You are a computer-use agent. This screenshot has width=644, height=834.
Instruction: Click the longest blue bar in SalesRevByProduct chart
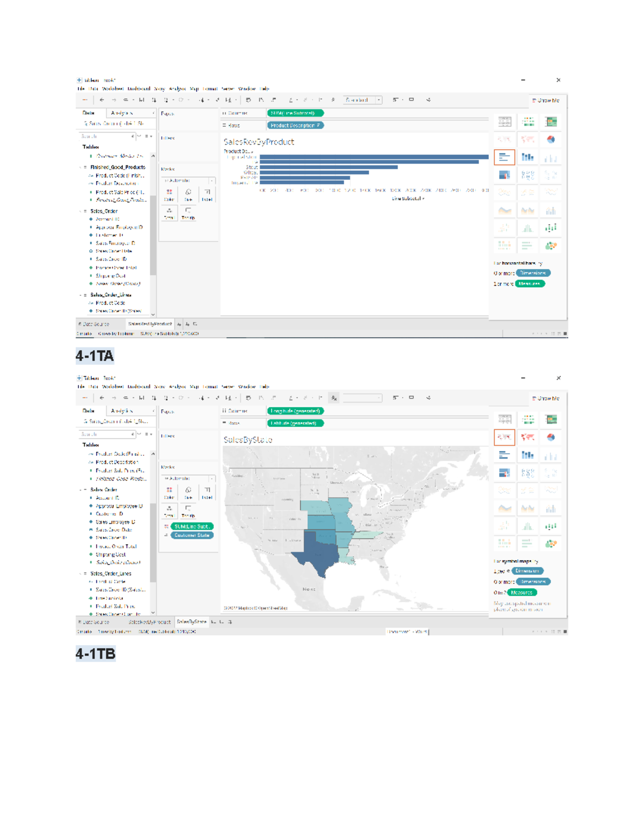click(x=374, y=157)
